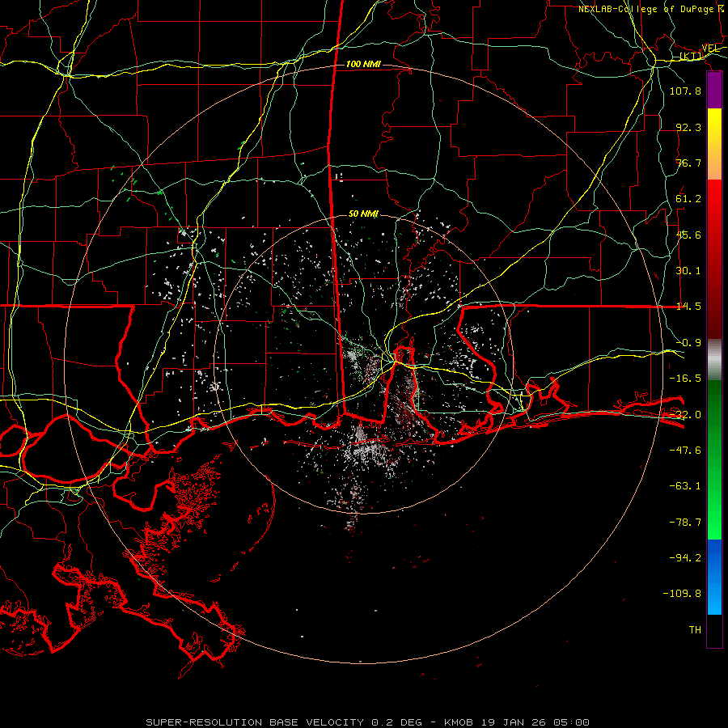
Task: Click the TH label below the scale
Action: pos(695,630)
